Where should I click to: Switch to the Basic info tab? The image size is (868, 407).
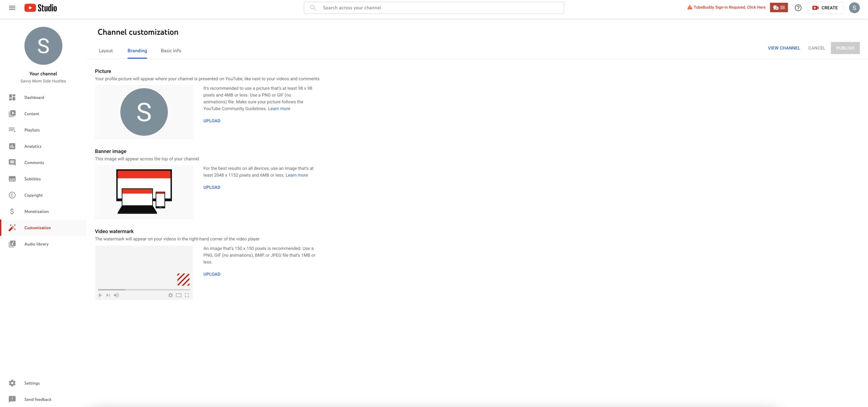pos(171,51)
